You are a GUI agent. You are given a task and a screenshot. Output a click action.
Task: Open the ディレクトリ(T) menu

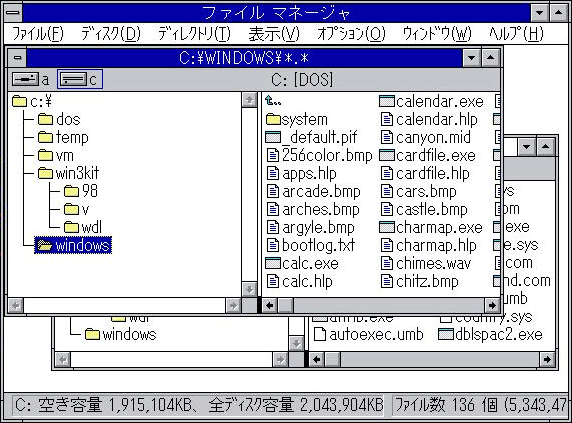[194, 34]
